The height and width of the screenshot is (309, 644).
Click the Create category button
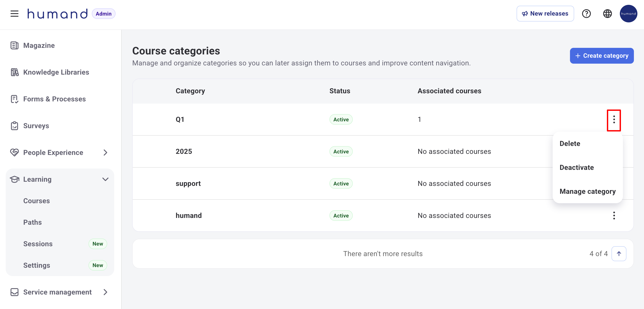[x=602, y=56]
